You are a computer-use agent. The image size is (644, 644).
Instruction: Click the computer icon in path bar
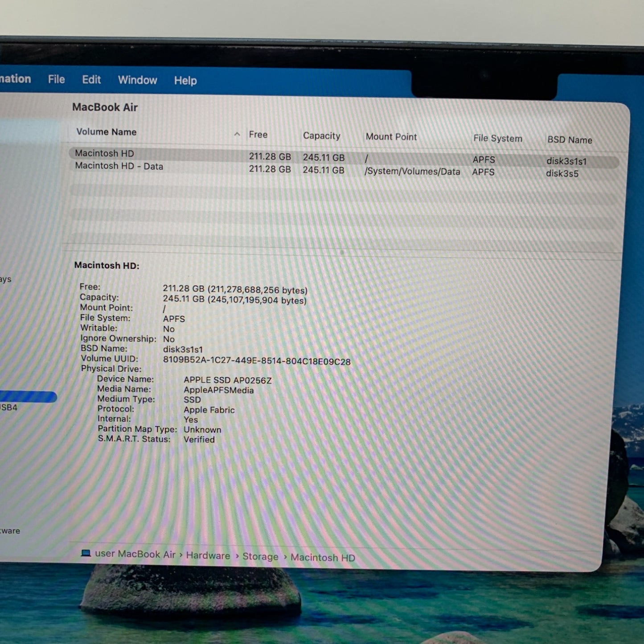pyautogui.click(x=86, y=553)
